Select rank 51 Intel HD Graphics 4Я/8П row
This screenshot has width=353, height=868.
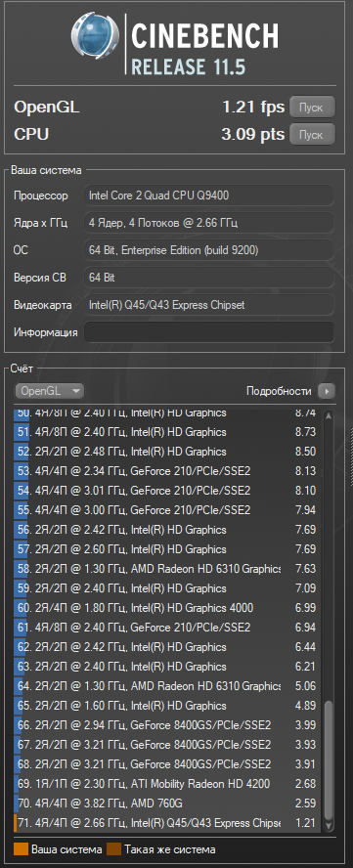coord(167,432)
